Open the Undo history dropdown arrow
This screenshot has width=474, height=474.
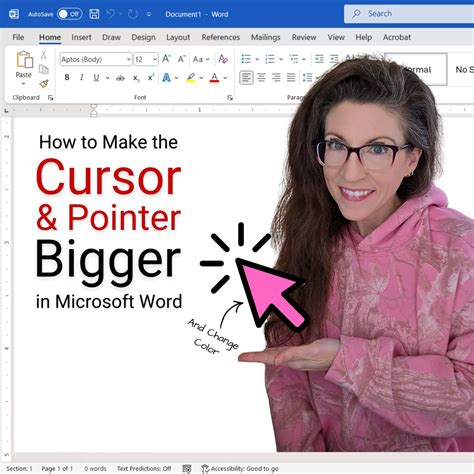click(x=120, y=14)
